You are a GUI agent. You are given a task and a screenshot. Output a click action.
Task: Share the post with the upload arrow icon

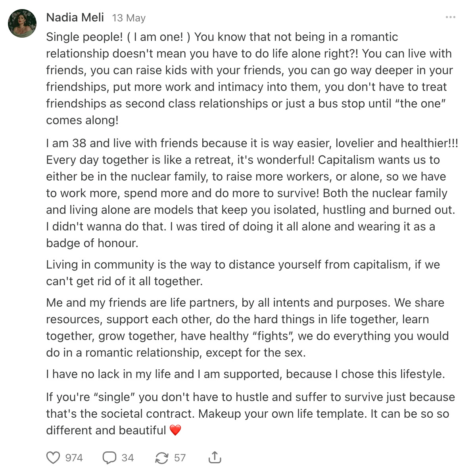[215, 457]
